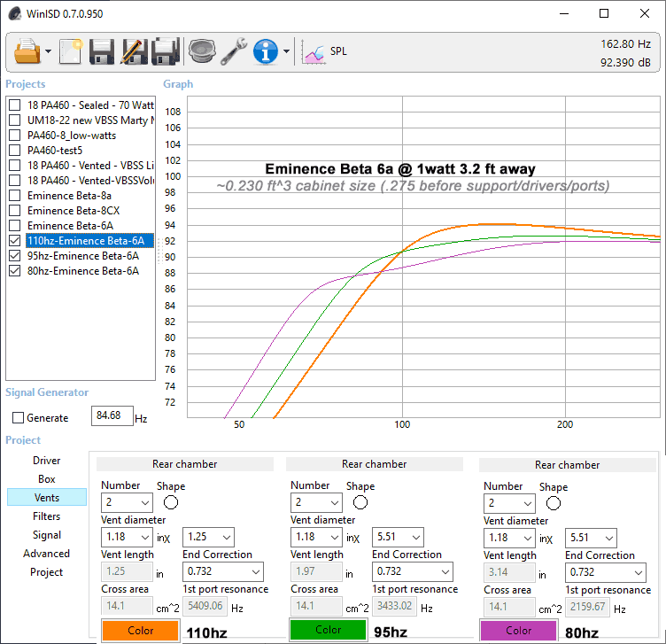Expand the open-project dropdown arrow
This screenshot has width=666, height=644.
(48, 51)
